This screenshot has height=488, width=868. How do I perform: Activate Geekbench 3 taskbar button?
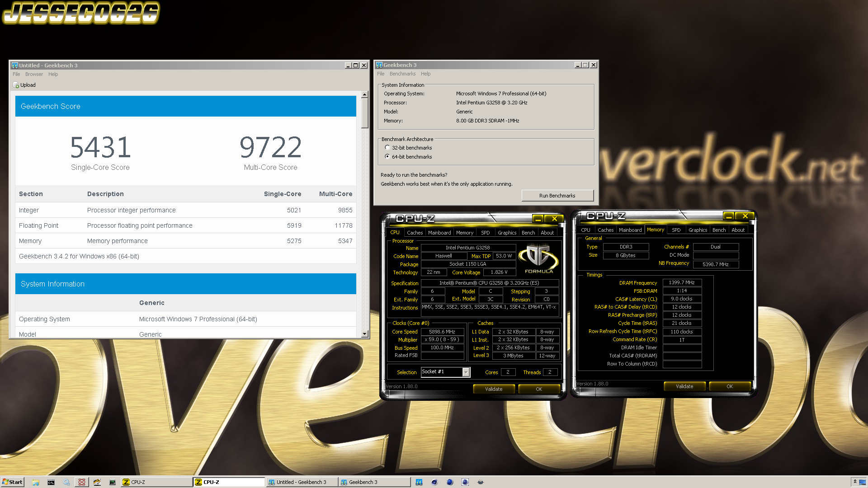click(x=375, y=482)
